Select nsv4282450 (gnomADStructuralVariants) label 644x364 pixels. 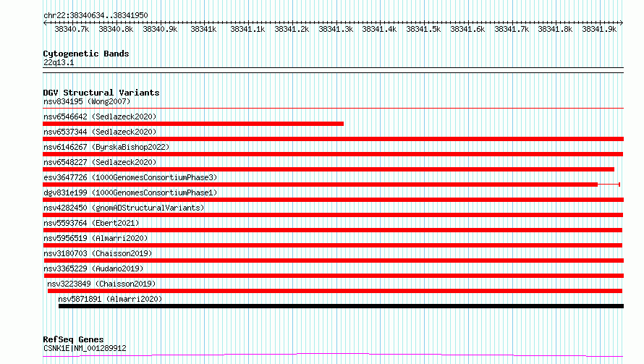[124, 208]
